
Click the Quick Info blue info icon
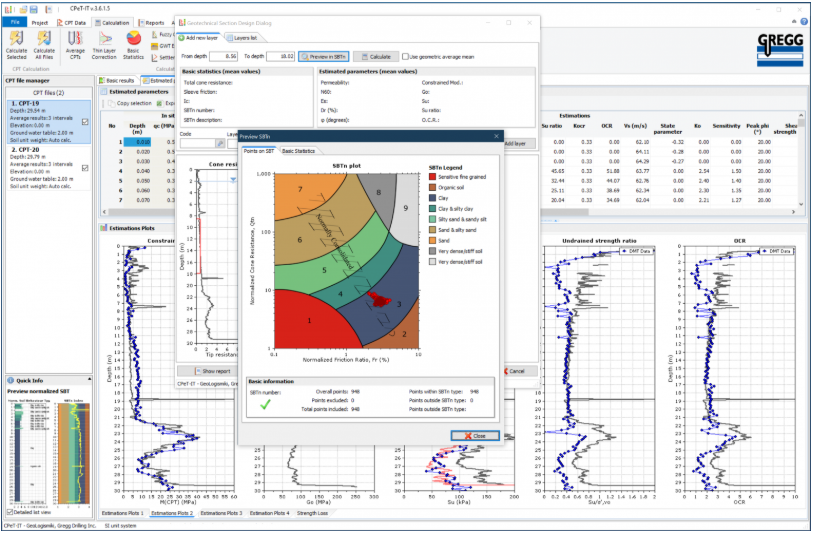click(x=11, y=380)
